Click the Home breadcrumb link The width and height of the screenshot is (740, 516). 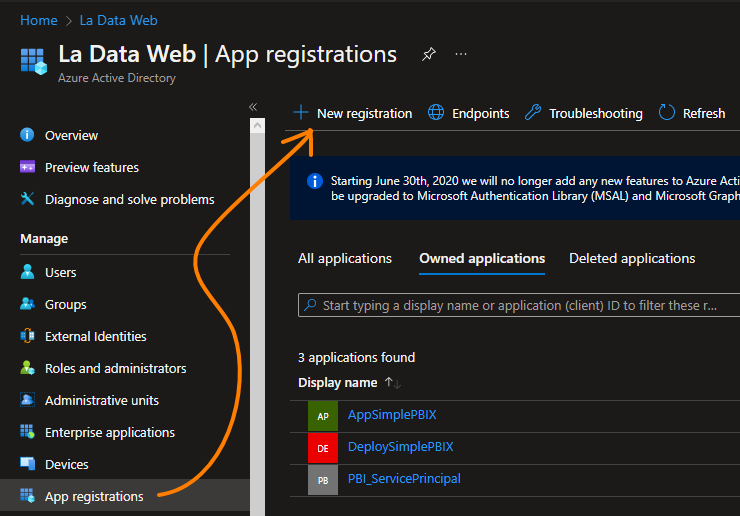click(x=38, y=20)
